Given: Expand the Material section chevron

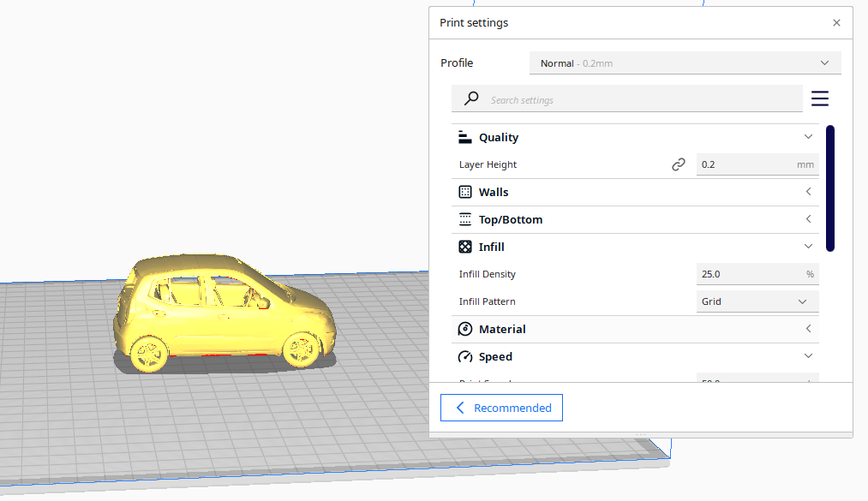Looking at the screenshot, I should pyautogui.click(x=808, y=329).
